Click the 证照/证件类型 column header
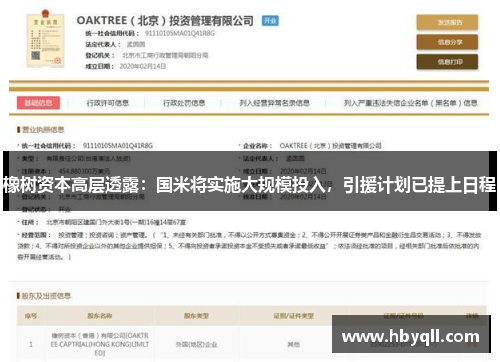The width and height of the screenshot is (500, 362). point(294,316)
